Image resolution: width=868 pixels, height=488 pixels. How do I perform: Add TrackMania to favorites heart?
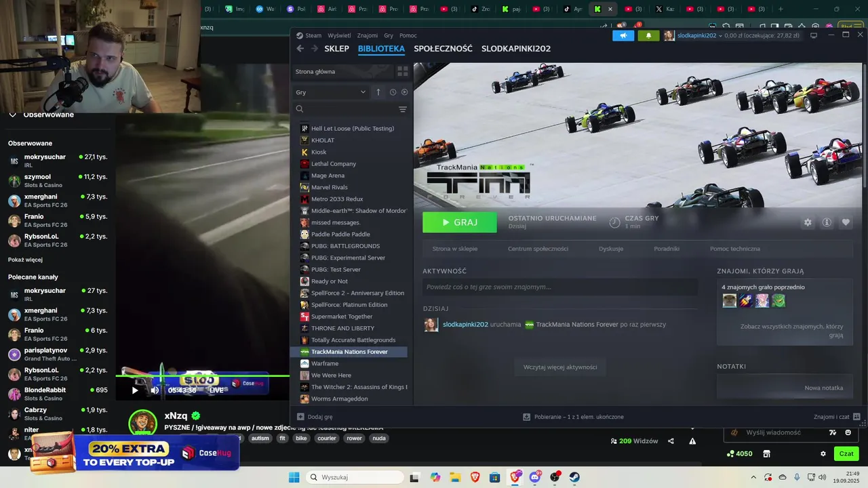(x=846, y=222)
